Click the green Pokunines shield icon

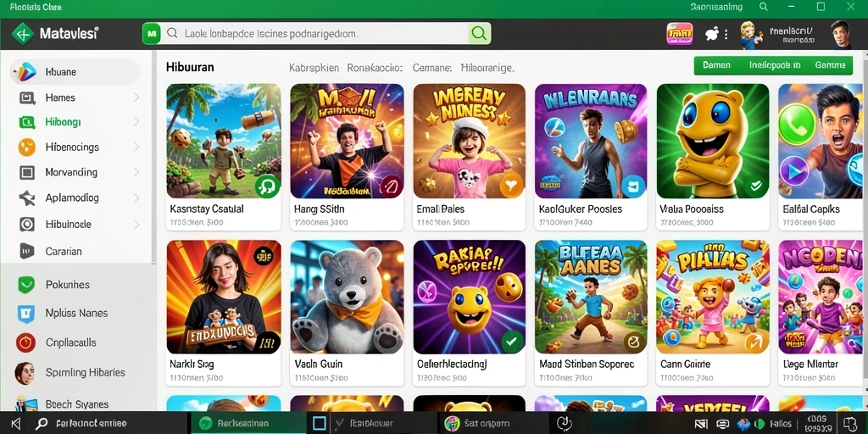click(26, 285)
